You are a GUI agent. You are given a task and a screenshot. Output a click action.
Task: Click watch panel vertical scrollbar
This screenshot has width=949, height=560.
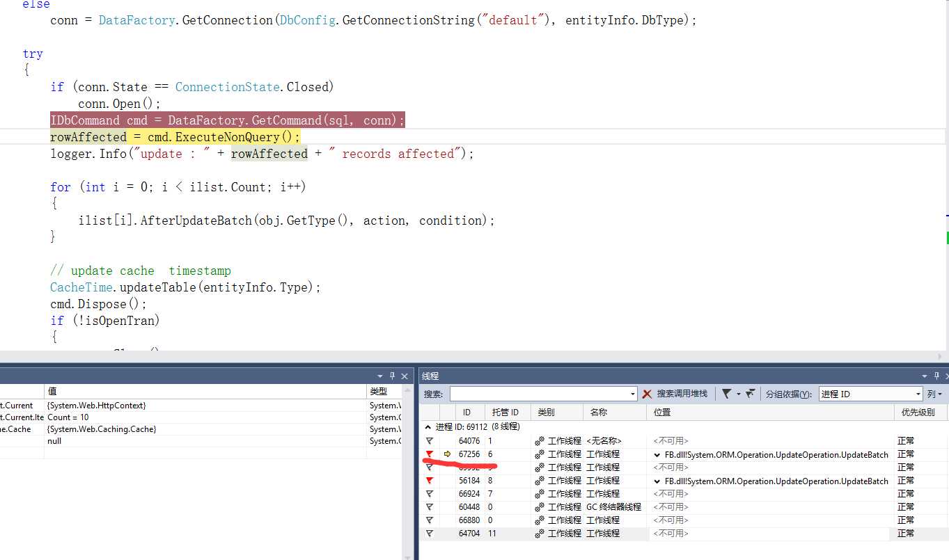(x=409, y=472)
